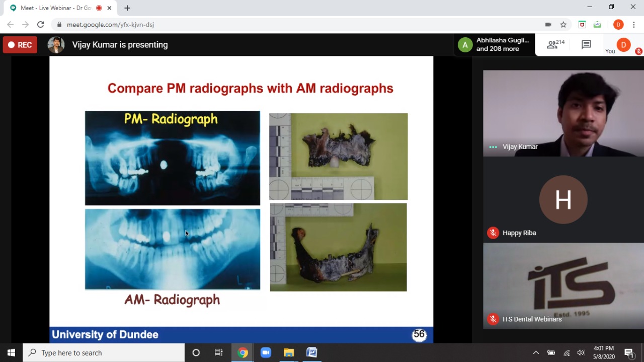
Task: Open a new browser tab
Action: tap(127, 8)
